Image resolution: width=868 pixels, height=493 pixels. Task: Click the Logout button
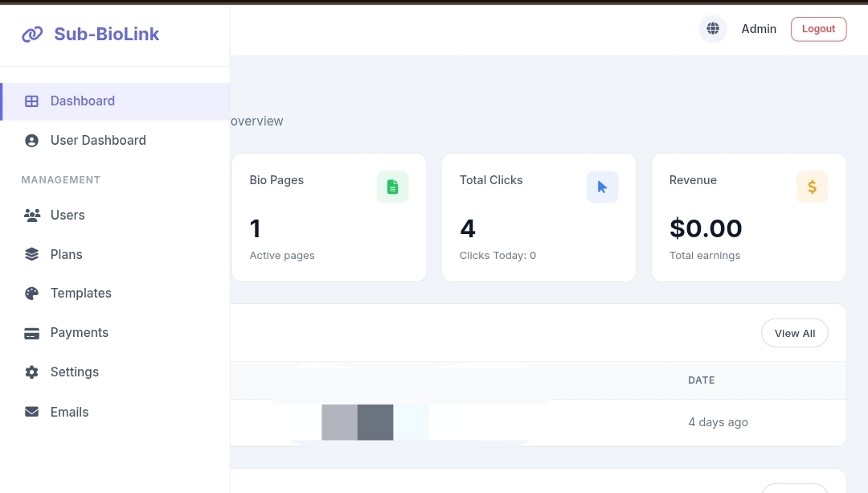(x=818, y=29)
